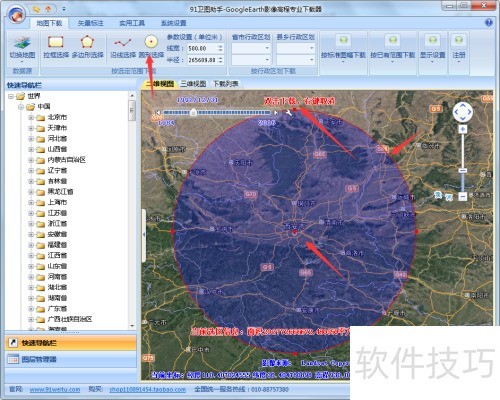
Task: Click the time slider right arrow
Action: 276,113
